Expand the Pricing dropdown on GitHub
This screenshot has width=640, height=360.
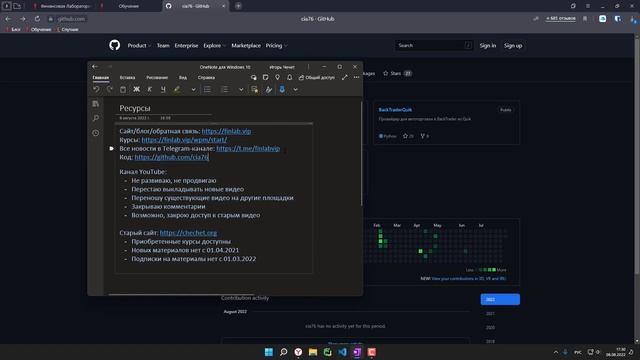[276, 46]
